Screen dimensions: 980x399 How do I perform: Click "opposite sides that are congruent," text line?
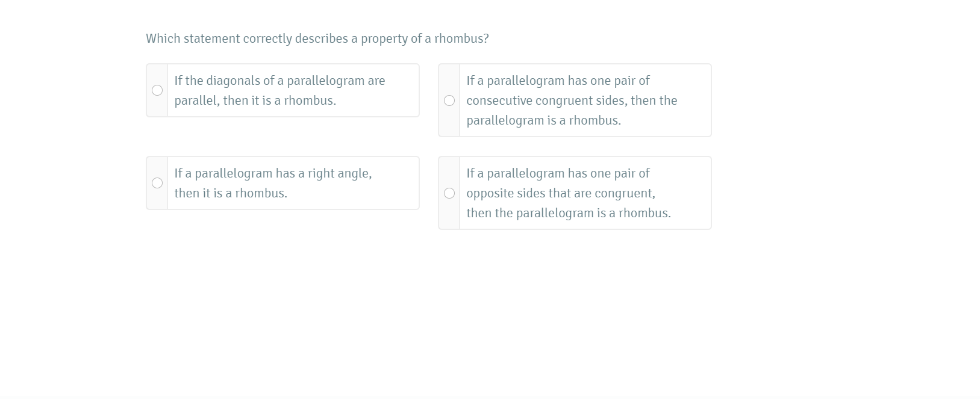click(560, 193)
